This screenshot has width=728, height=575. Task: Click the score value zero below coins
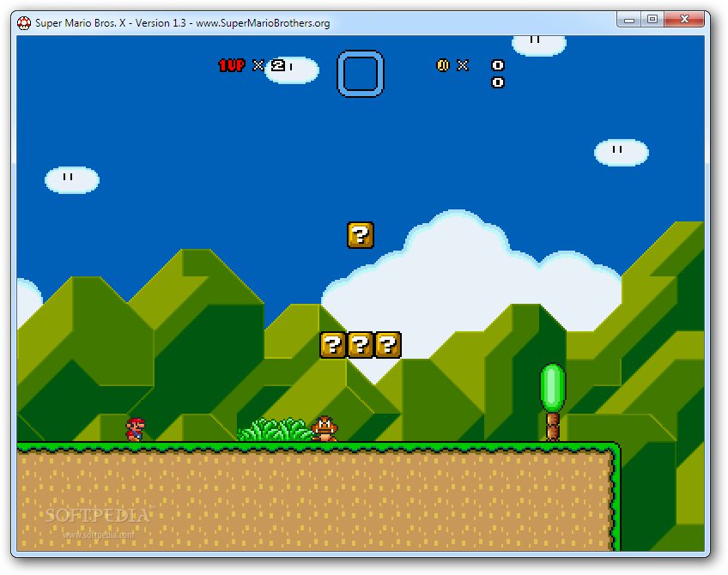498,82
